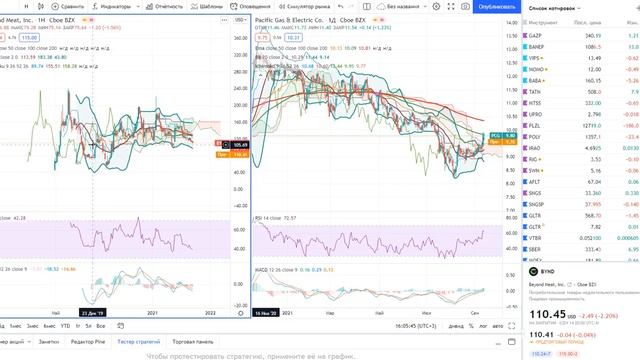The width and height of the screenshot is (640, 360).
Task: Click the BYND symbol logo in details panel
Action: coord(533,271)
